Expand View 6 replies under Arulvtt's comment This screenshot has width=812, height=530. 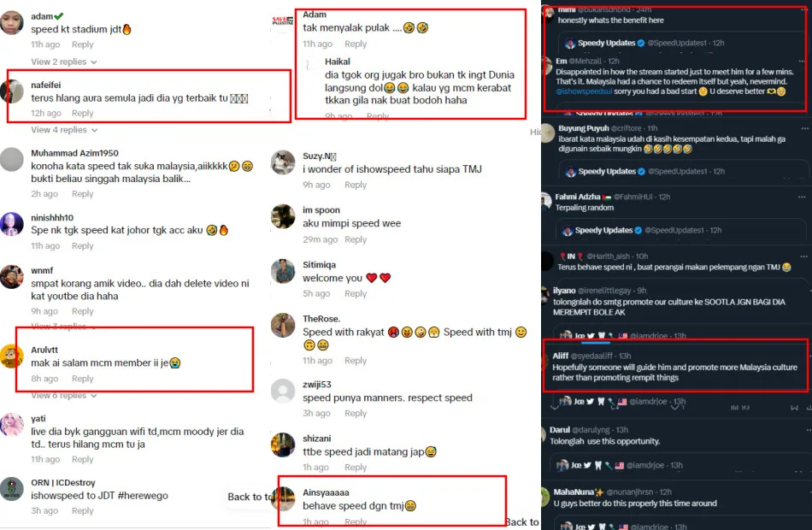[64, 395]
